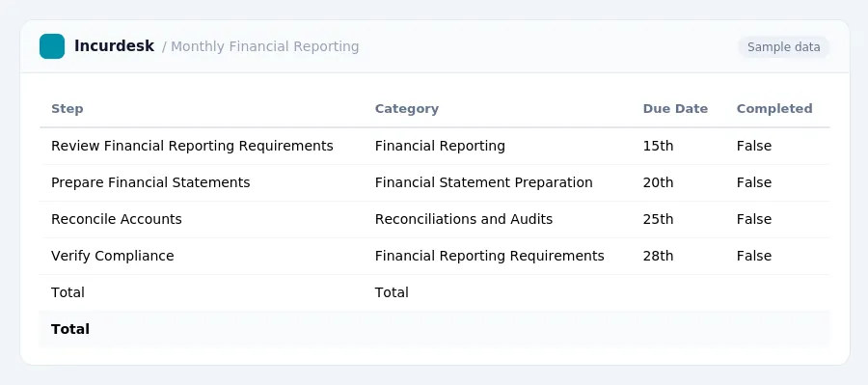868x385 pixels.
Task: Click the 15th due date cell
Action: point(658,146)
